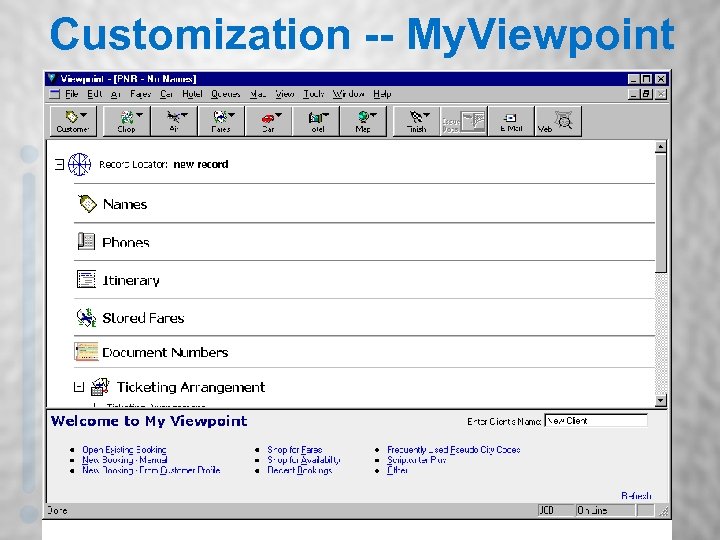The image size is (720, 540).
Task: Select the Itinerary row text
Action: click(131, 280)
